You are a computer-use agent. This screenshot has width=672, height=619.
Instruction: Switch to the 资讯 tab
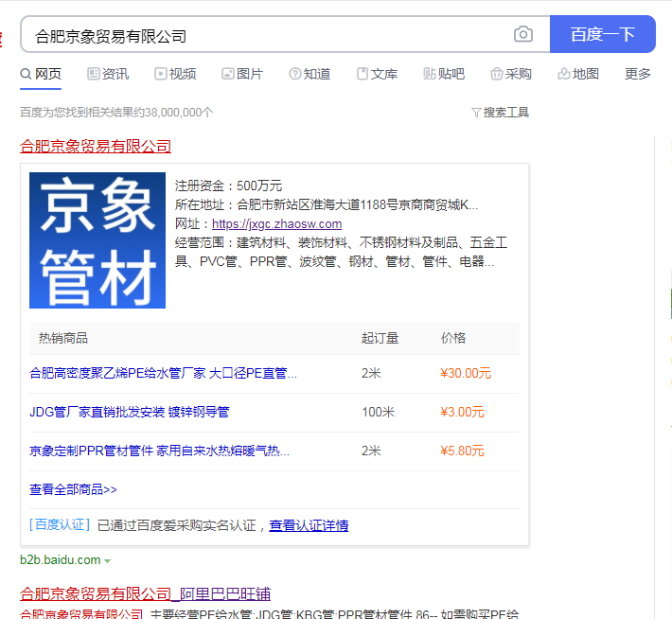[108, 74]
